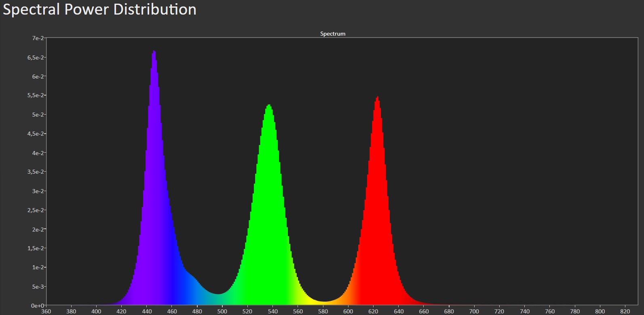Click the 600 wavelength axis label

[x=348, y=311]
